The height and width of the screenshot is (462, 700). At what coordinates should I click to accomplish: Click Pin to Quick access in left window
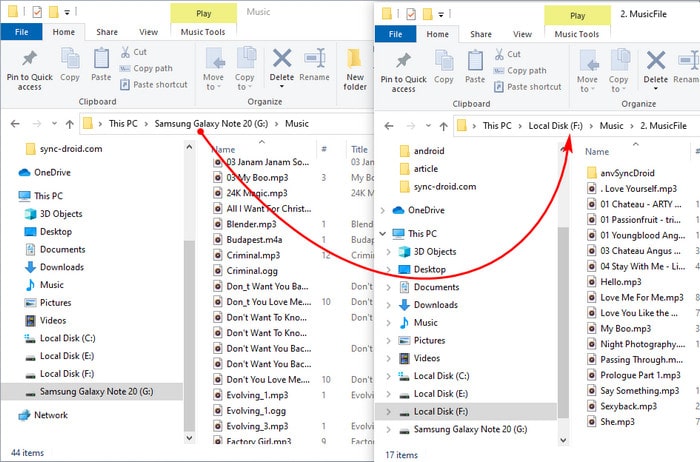pos(29,69)
